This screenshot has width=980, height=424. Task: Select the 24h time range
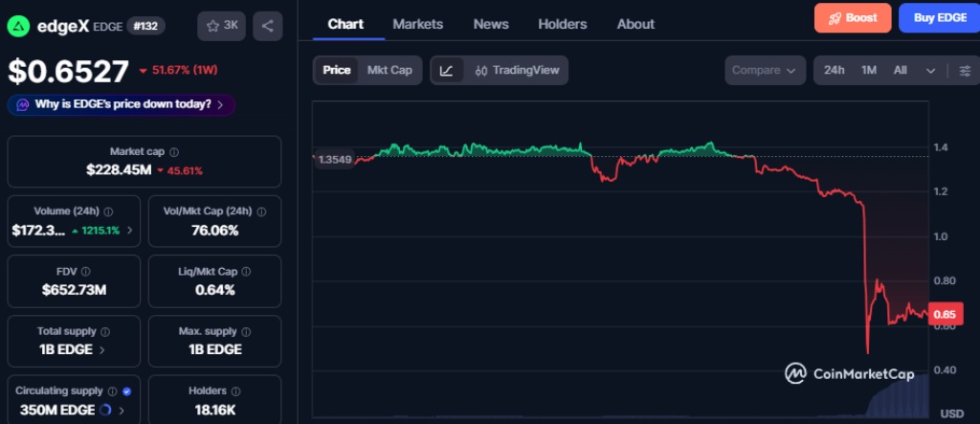(x=834, y=70)
